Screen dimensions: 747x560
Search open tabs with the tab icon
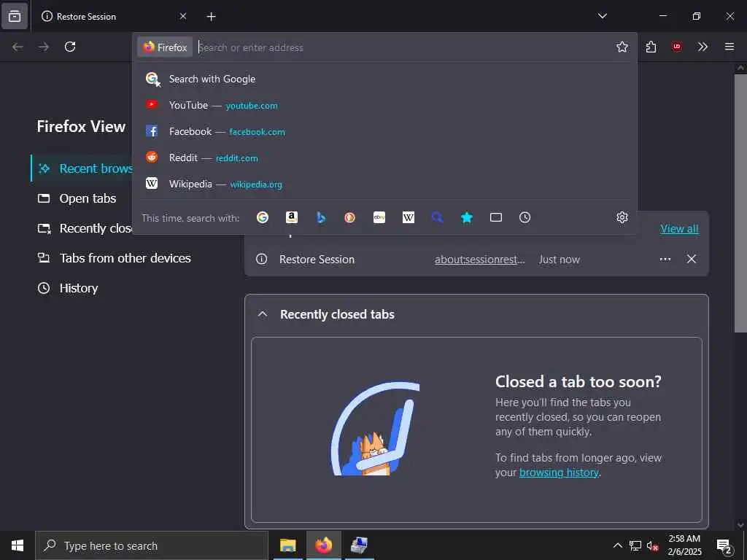(x=496, y=217)
